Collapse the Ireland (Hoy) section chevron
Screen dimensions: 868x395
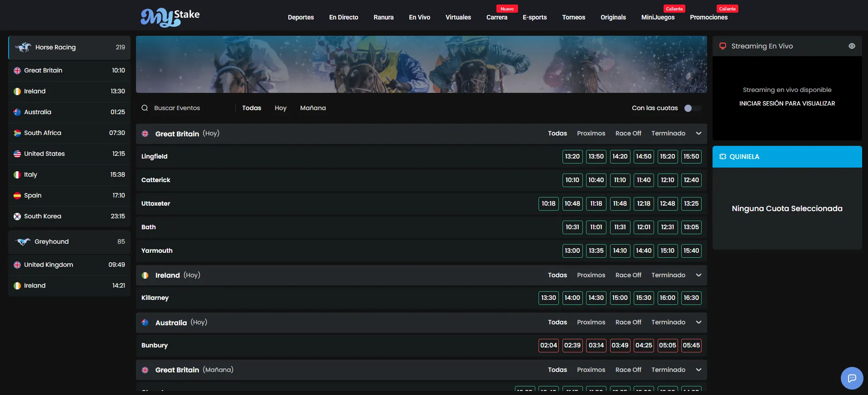coord(698,275)
